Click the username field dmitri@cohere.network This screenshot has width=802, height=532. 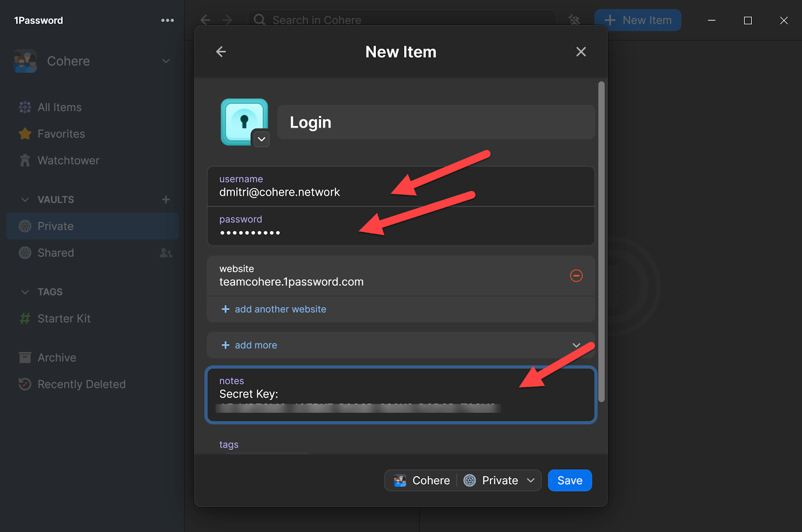(x=401, y=186)
